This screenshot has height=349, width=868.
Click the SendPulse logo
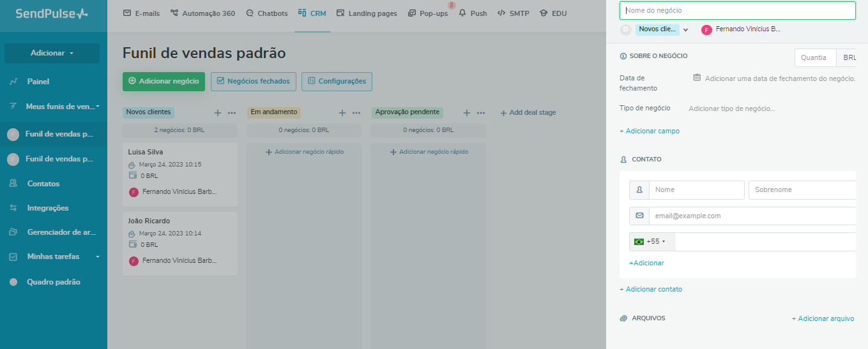point(52,13)
